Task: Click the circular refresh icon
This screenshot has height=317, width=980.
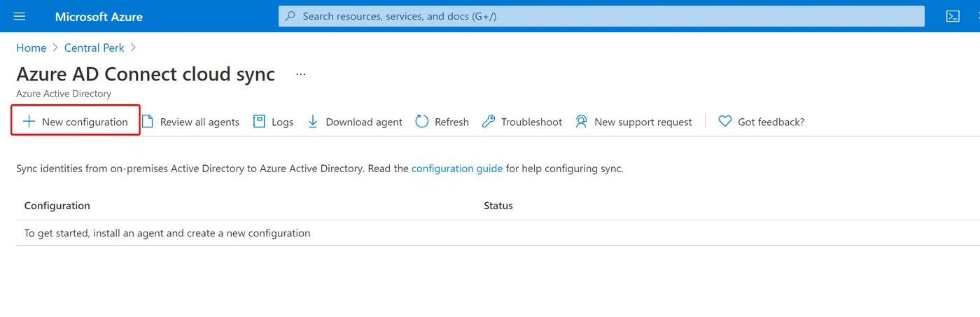Action: (x=421, y=121)
